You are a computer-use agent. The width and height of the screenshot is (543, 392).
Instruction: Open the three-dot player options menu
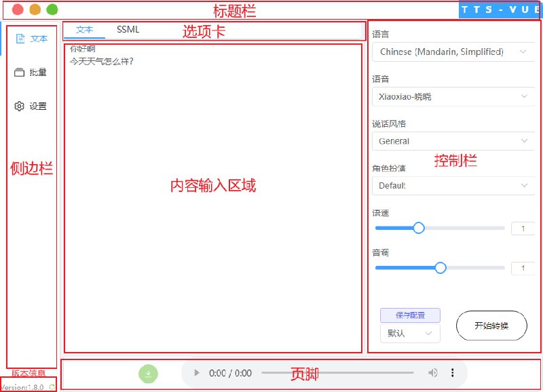(453, 372)
